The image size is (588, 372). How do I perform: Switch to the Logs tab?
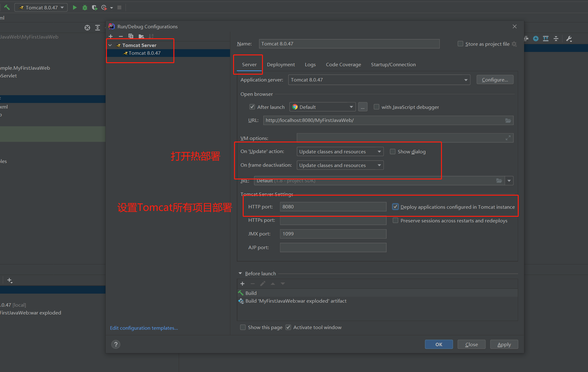pyautogui.click(x=310, y=64)
